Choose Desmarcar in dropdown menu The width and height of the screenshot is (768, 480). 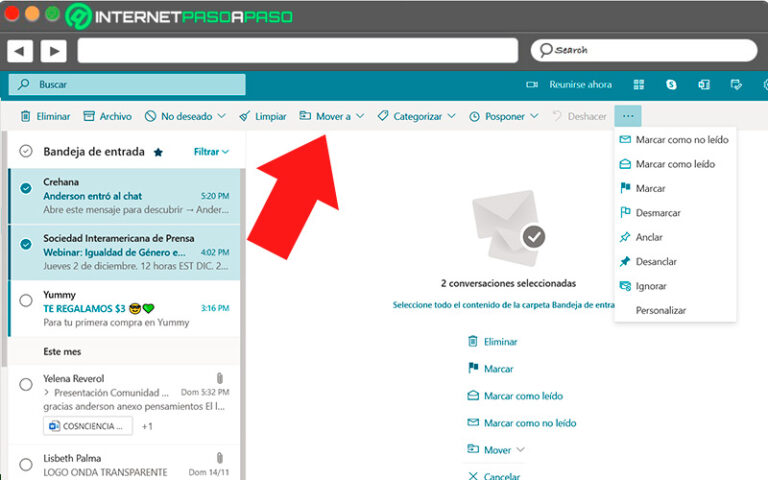(x=675, y=213)
